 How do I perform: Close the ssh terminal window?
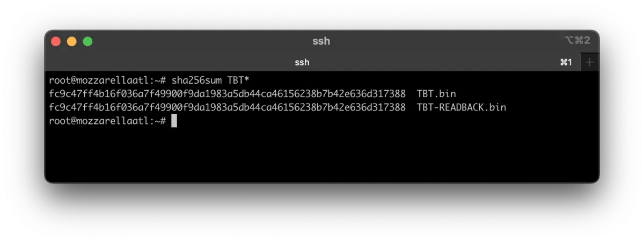[56, 41]
